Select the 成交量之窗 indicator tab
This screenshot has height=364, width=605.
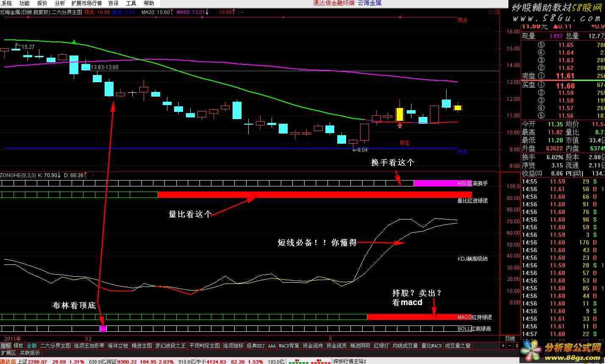point(458,346)
